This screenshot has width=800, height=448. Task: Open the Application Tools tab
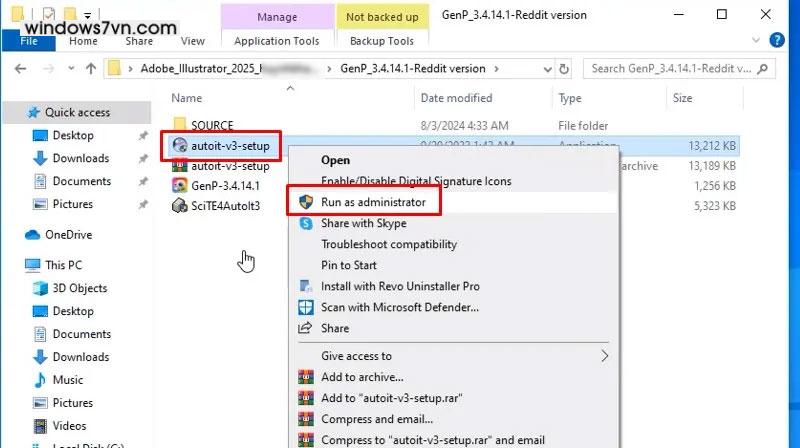coord(276,41)
